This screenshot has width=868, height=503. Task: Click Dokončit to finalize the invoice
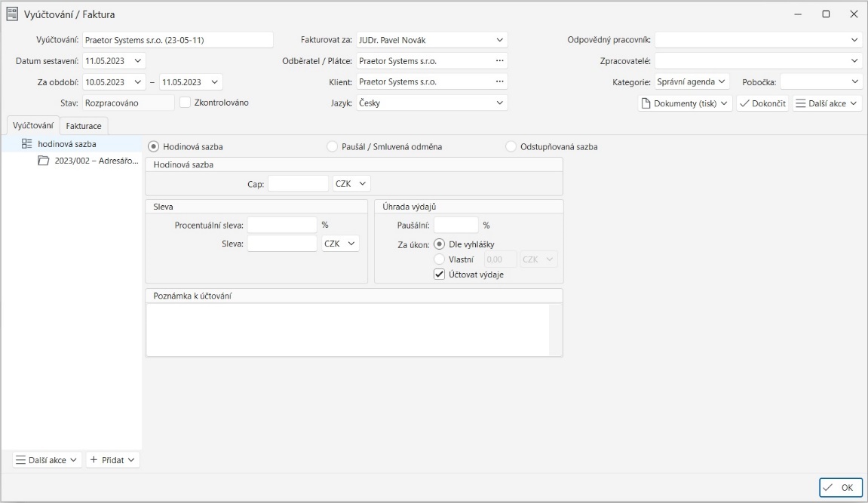pyautogui.click(x=762, y=103)
